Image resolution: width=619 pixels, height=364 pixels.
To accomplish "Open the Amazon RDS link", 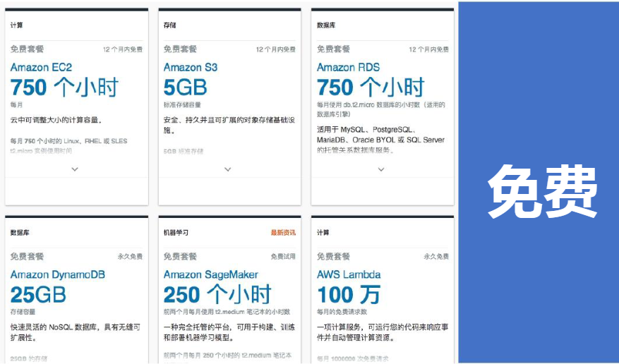I will [x=348, y=68].
